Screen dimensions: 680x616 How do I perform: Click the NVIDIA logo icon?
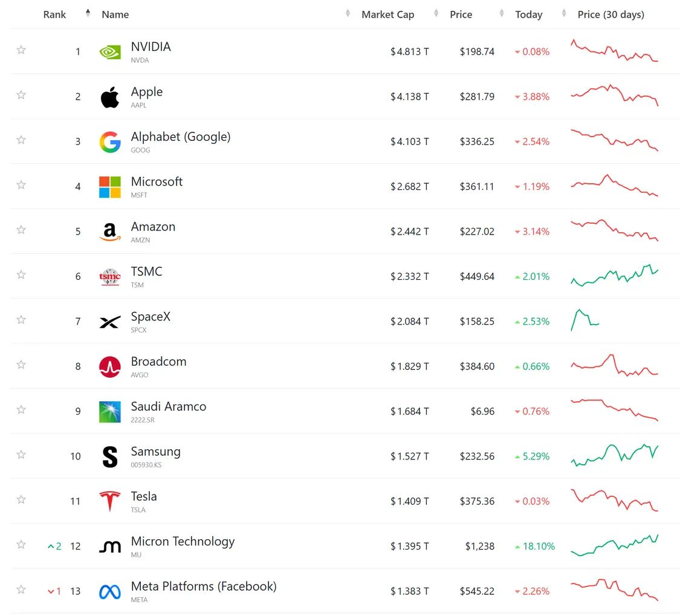tap(110, 53)
